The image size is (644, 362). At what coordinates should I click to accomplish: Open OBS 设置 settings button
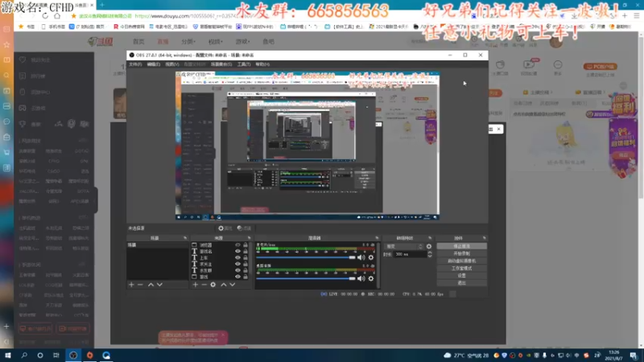click(x=461, y=276)
